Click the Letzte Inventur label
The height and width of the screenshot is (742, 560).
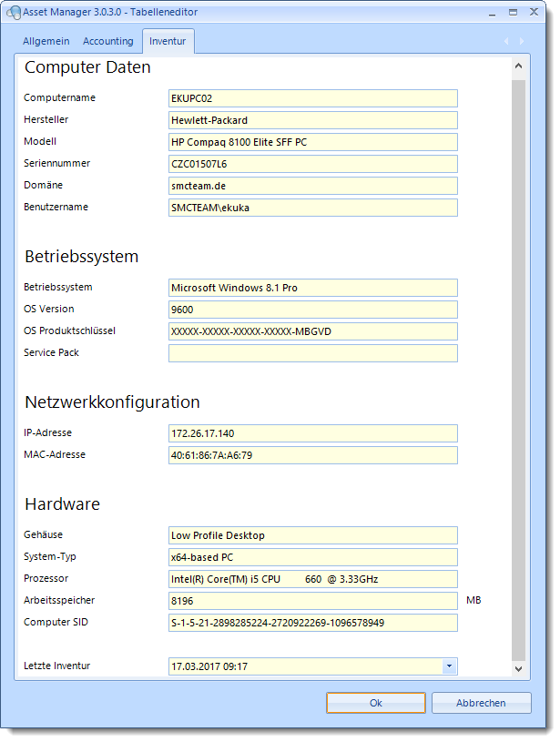56,666
